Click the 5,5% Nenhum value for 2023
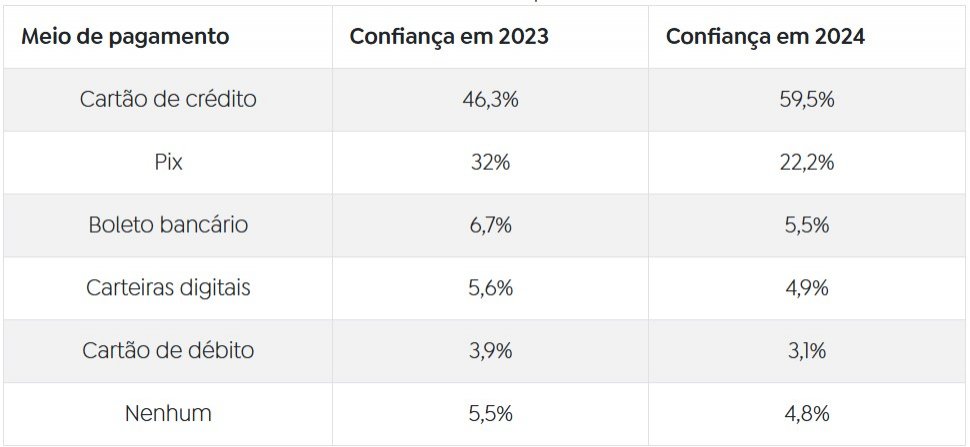This screenshot has height=447, width=970. click(x=490, y=414)
